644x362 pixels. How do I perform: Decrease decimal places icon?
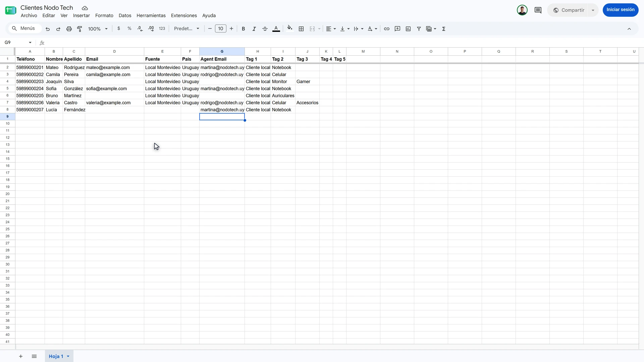coord(140,29)
